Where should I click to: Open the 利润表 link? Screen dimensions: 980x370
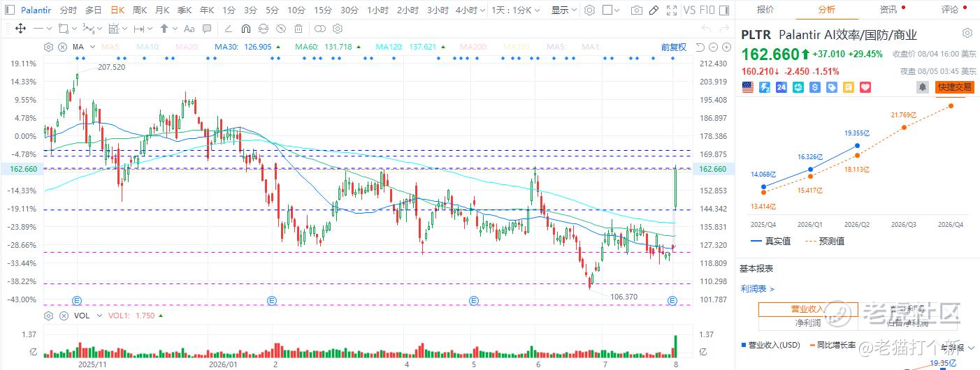758,288
